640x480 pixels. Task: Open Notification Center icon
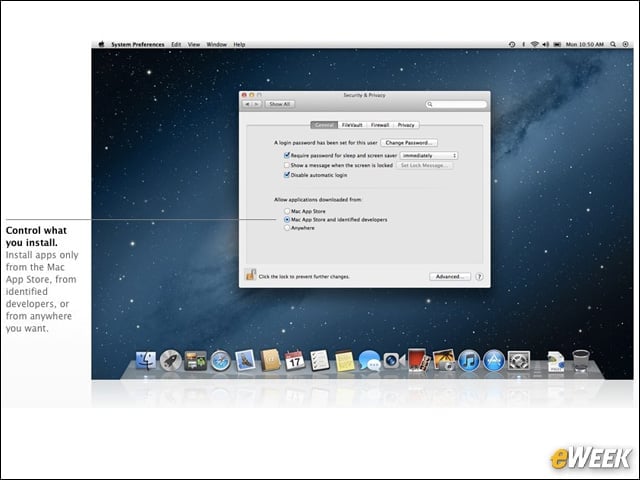[625, 44]
